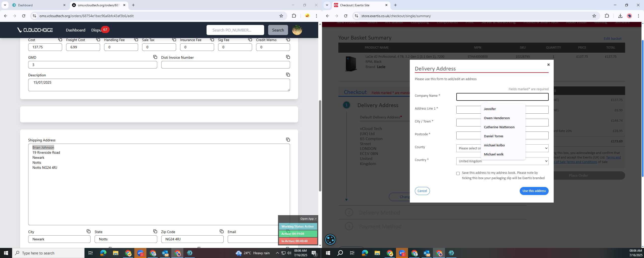Open the County dropdown

point(502,148)
